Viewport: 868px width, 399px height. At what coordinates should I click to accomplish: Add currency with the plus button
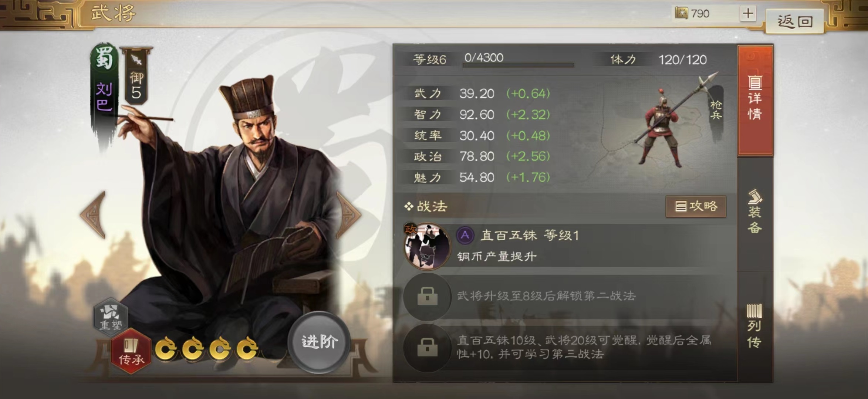[748, 14]
